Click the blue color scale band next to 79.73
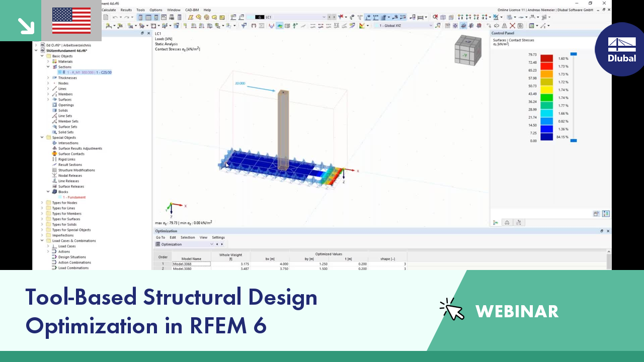The height and width of the screenshot is (362, 644). [x=574, y=53]
